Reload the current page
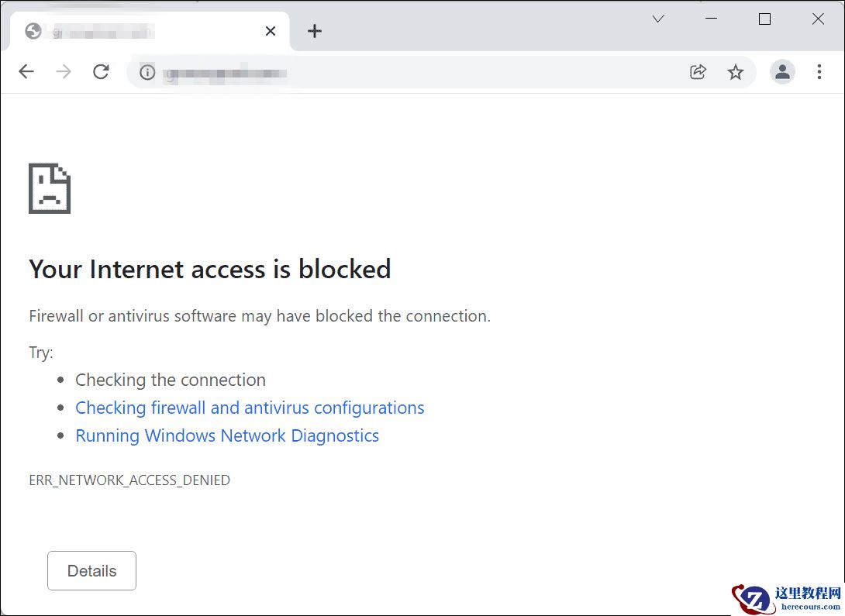This screenshot has height=616, width=845. pos(101,71)
